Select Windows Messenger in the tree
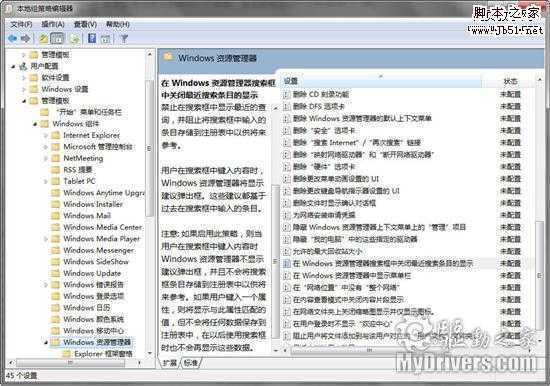 [99, 251]
